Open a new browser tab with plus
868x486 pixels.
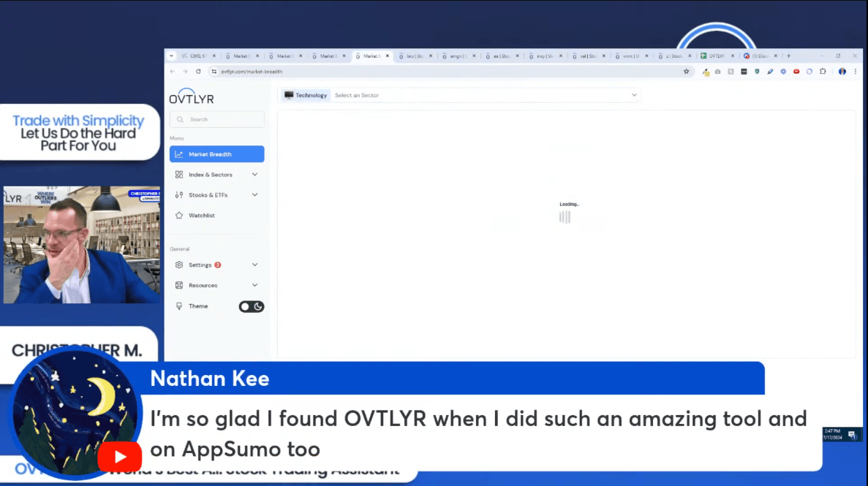[789, 56]
